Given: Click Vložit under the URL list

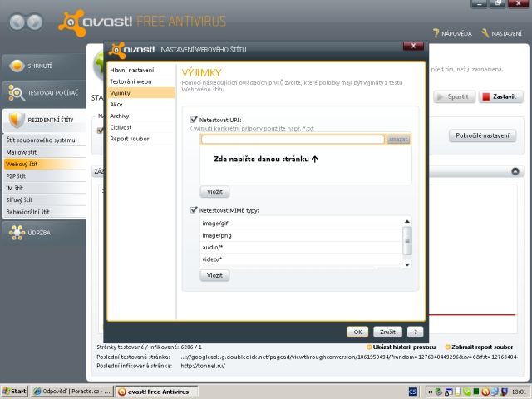Looking at the screenshot, I should click(214, 192).
